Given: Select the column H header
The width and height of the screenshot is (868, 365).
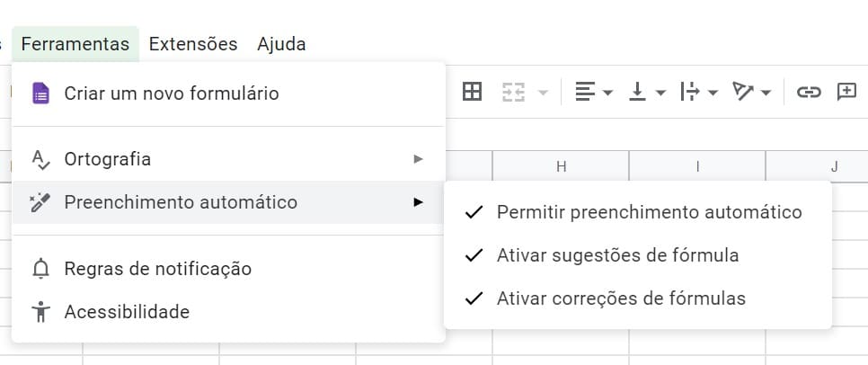Looking at the screenshot, I should [x=561, y=166].
